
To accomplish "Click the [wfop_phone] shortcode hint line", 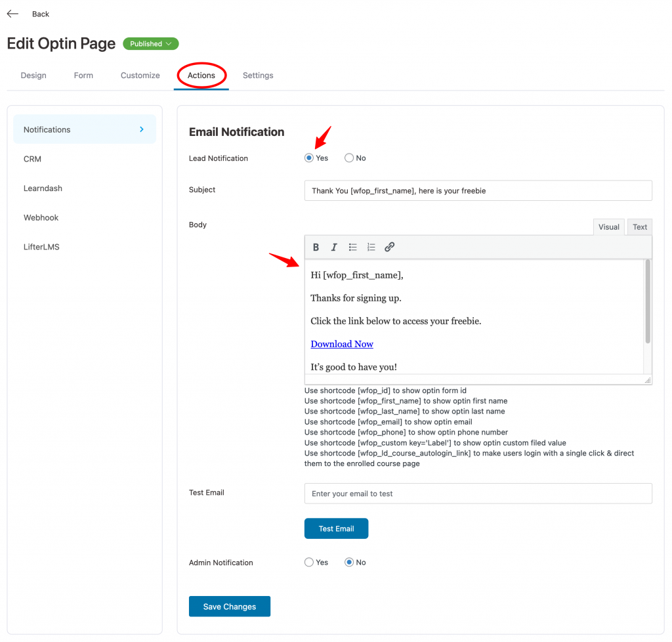I will click(x=406, y=432).
